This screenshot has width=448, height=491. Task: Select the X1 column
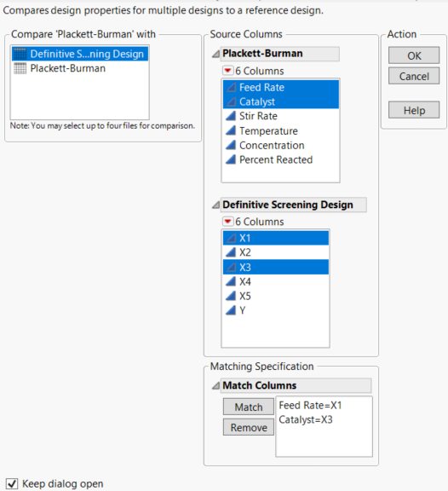point(276,238)
